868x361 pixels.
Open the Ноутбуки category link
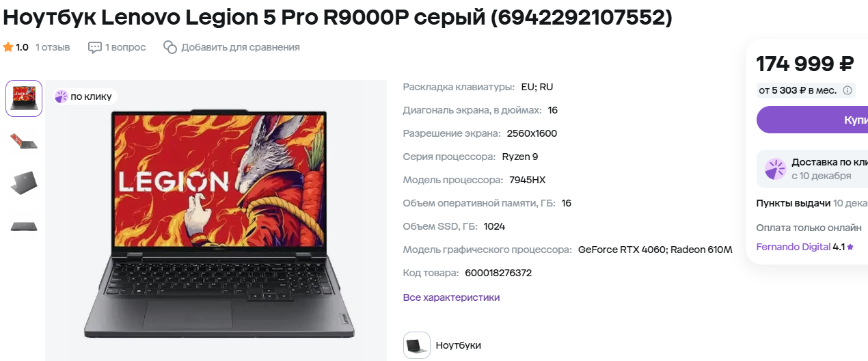[x=459, y=345]
